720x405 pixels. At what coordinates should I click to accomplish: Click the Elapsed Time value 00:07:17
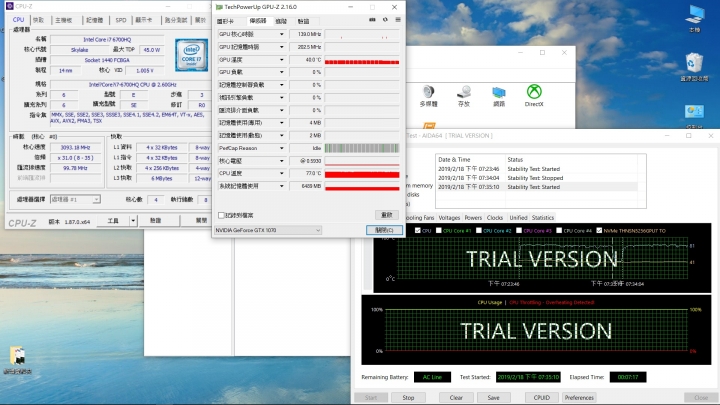(628, 377)
